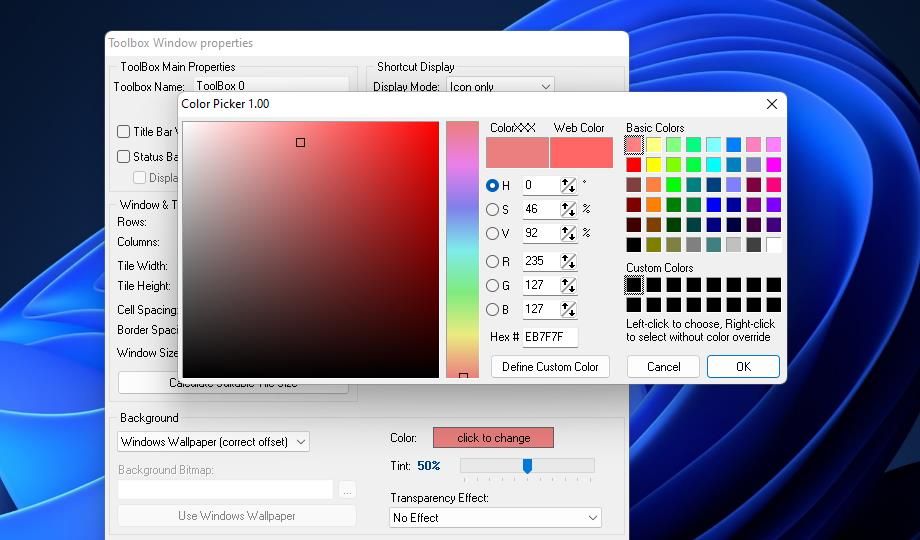
Task: Open the Windows Wallpaper background dropdown
Action: [x=213, y=442]
